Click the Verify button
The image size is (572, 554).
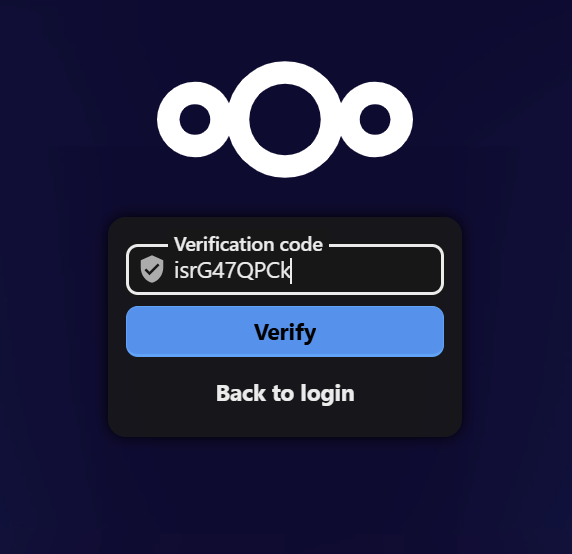(x=285, y=332)
